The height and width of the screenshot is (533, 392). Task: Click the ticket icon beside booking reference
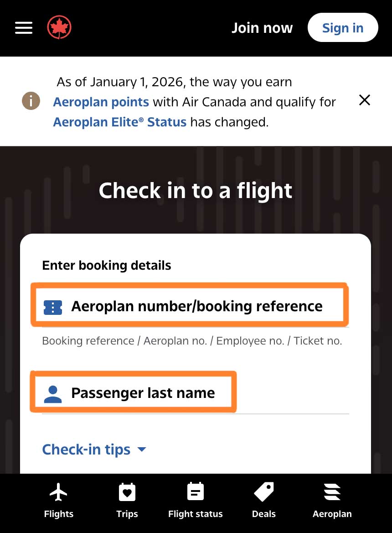coord(52,307)
